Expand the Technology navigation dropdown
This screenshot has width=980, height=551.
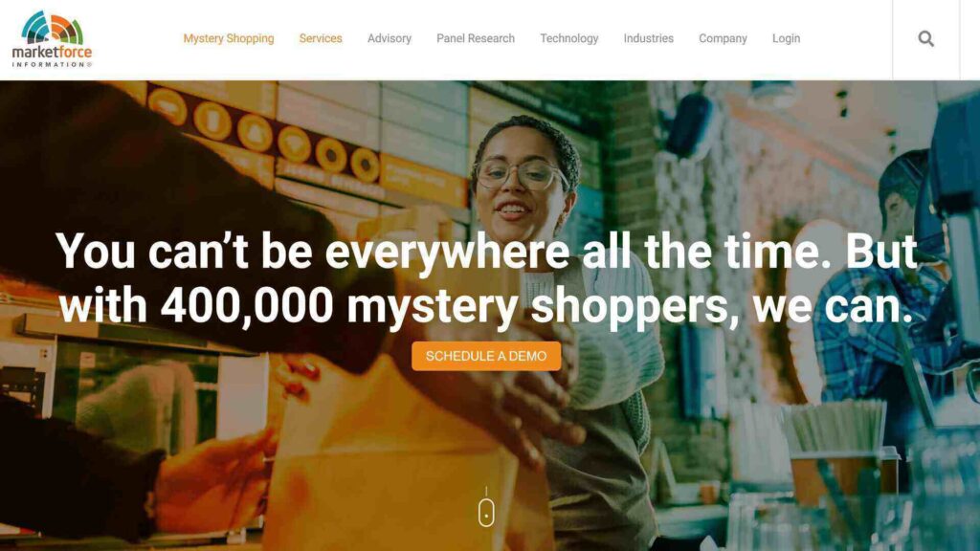pyautogui.click(x=569, y=38)
